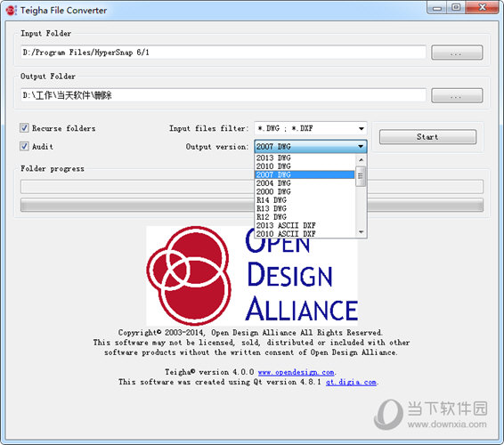
Task: Toggle the Recurse folders checkbox
Action: click(x=24, y=128)
